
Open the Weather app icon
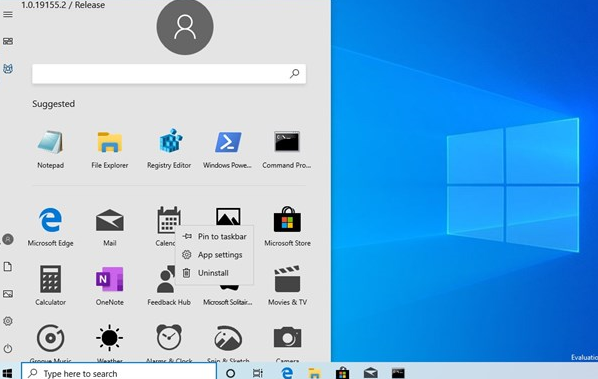point(109,338)
